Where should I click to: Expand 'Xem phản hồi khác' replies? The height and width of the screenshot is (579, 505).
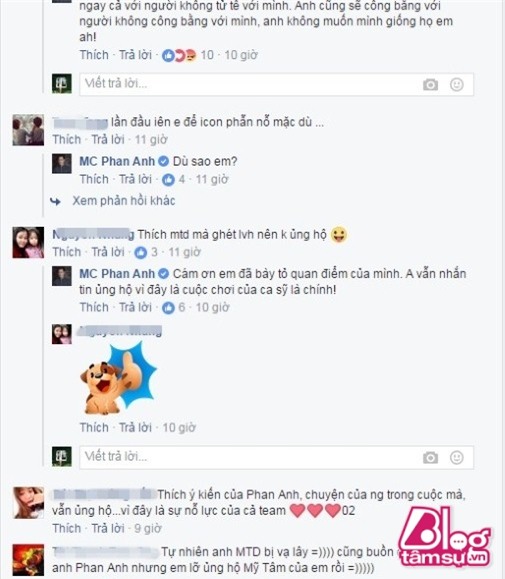pyautogui.click(x=123, y=201)
